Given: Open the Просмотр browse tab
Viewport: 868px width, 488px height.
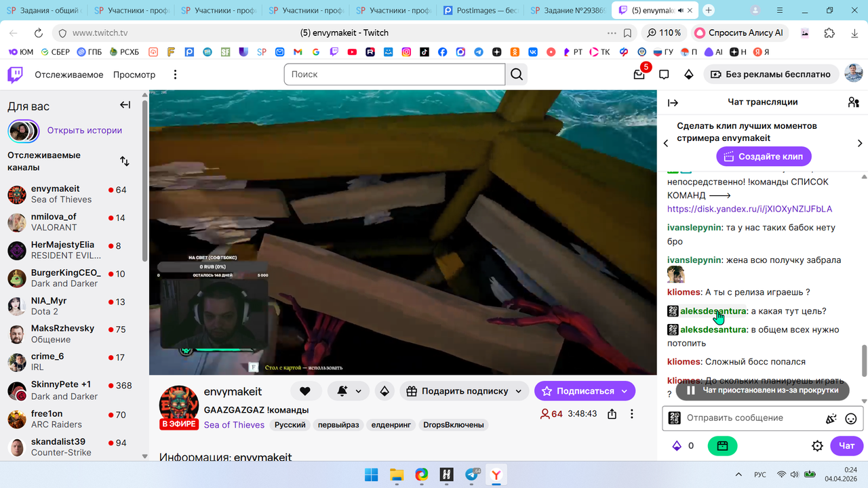Looking at the screenshot, I should (x=134, y=75).
